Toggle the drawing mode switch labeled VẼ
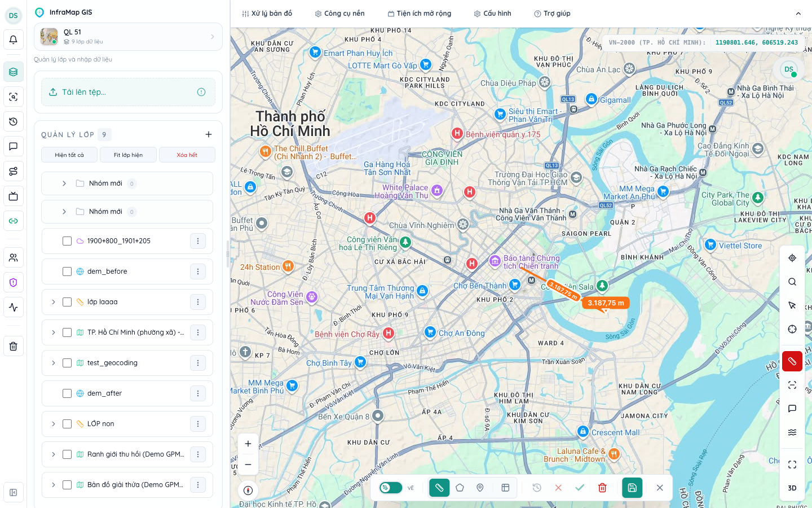Image resolution: width=812 pixels, height=508 pixels. [x=391, y=488]
